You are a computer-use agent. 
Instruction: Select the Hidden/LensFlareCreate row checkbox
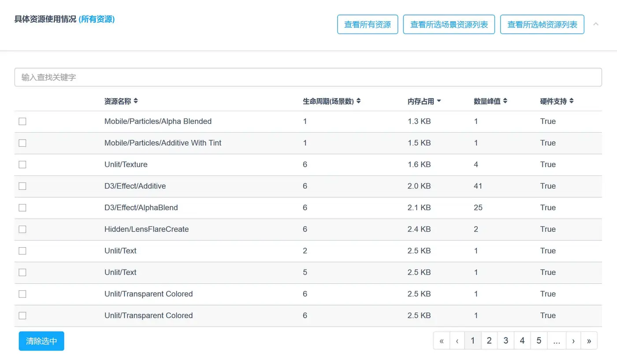click(x=22, y=229)
